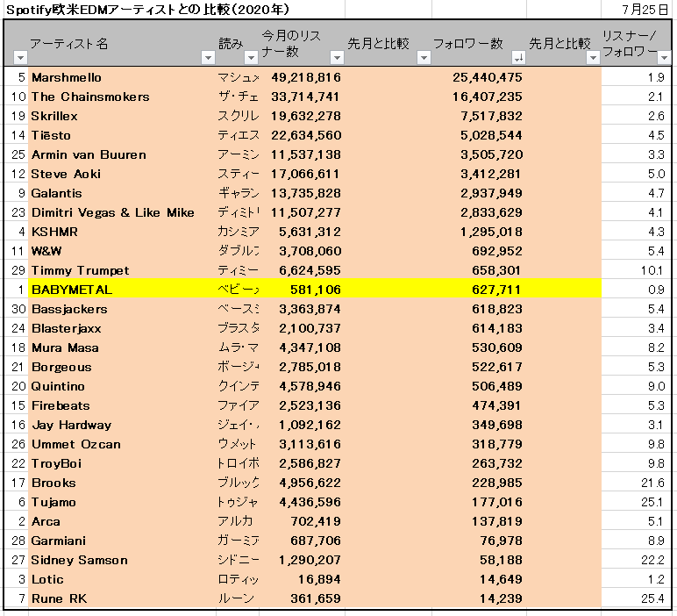Select the 'Sidney Samson' cell
This screenshot has height=616, width=677.
point(122,560)
